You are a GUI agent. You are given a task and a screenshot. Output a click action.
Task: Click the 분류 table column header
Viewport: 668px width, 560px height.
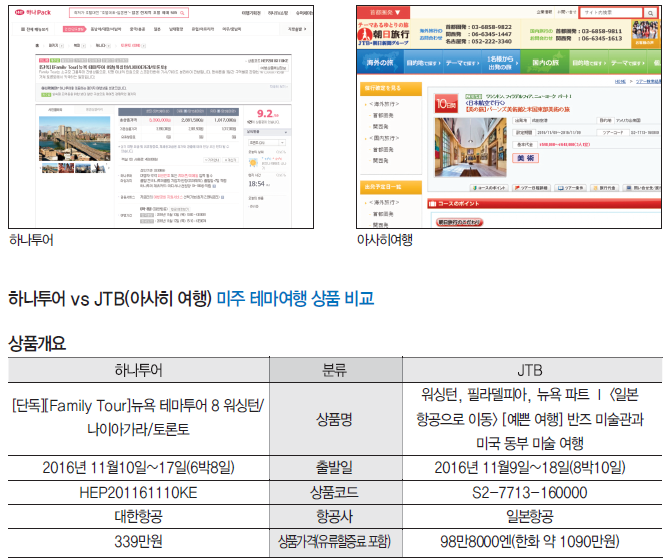click(334, 370)
